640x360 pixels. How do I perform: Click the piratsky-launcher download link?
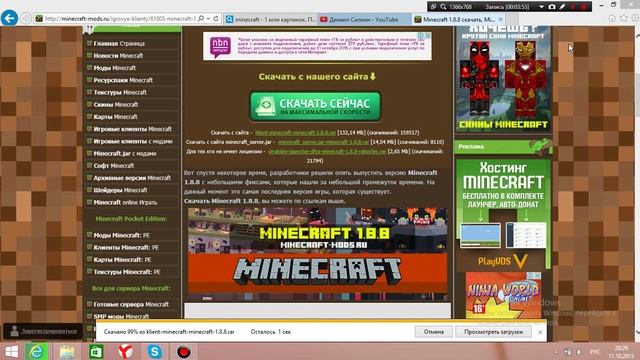[327, 151]
